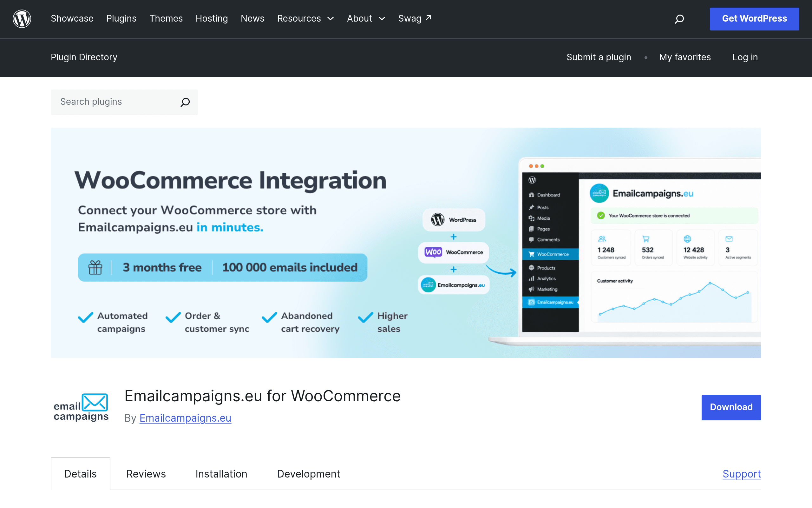This screenshot has height=508, width=812.
Task: Open the Emailcampaigns.eu author link
Action: pos(185,418)
